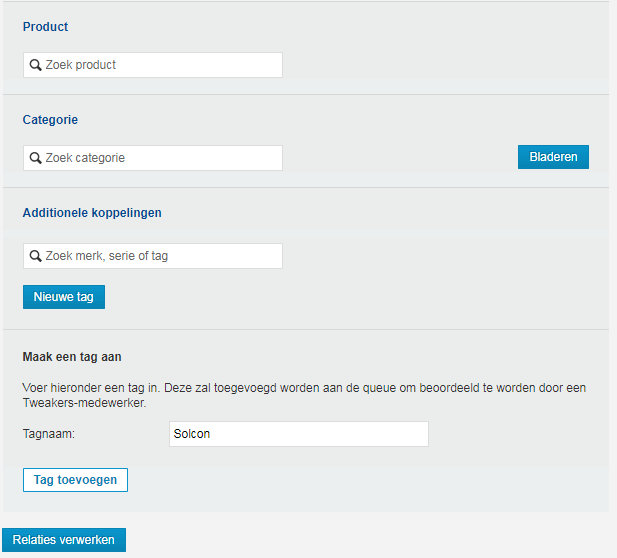The width and height of the screenshot is (617, 558).
Task: Click the magnifier icon in product search
Action: coord(35,65)
